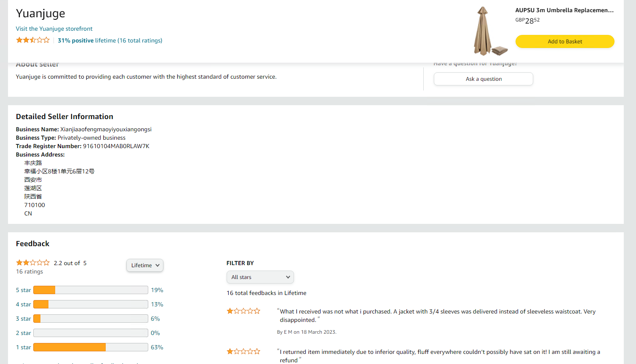Click the By E M on 18 March 2023 byline

click(x=307, y=332)
